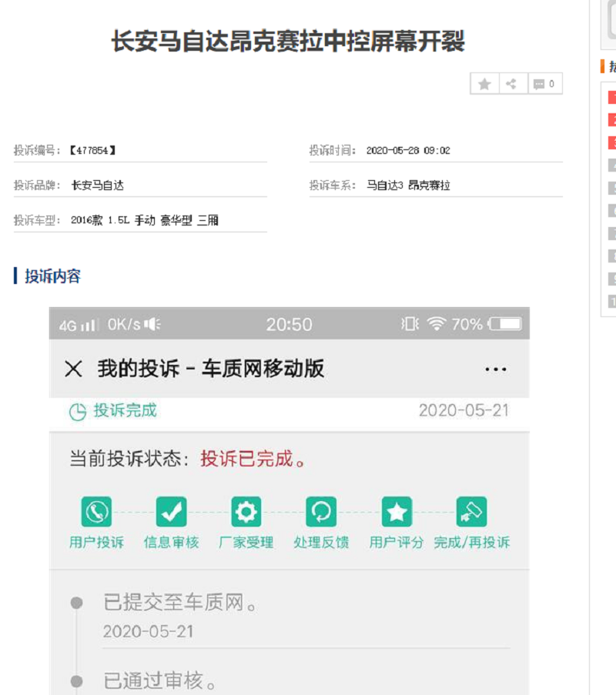Image resolution: width=616 pixels, height=695 pixels.
Task: Click the 我的投诉 - 车质网移动版 title
Action: click(x=211, y=369)
